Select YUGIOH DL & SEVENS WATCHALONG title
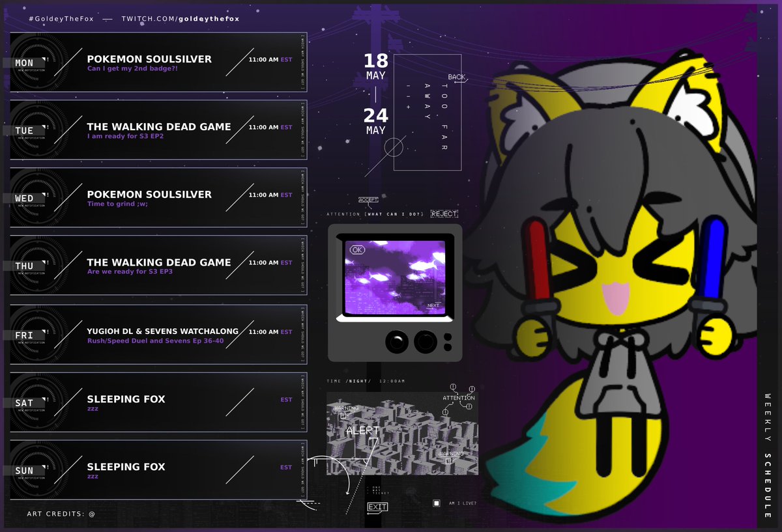Image resolution: width=782 pixels, height=532 pixels. [163, 331]
